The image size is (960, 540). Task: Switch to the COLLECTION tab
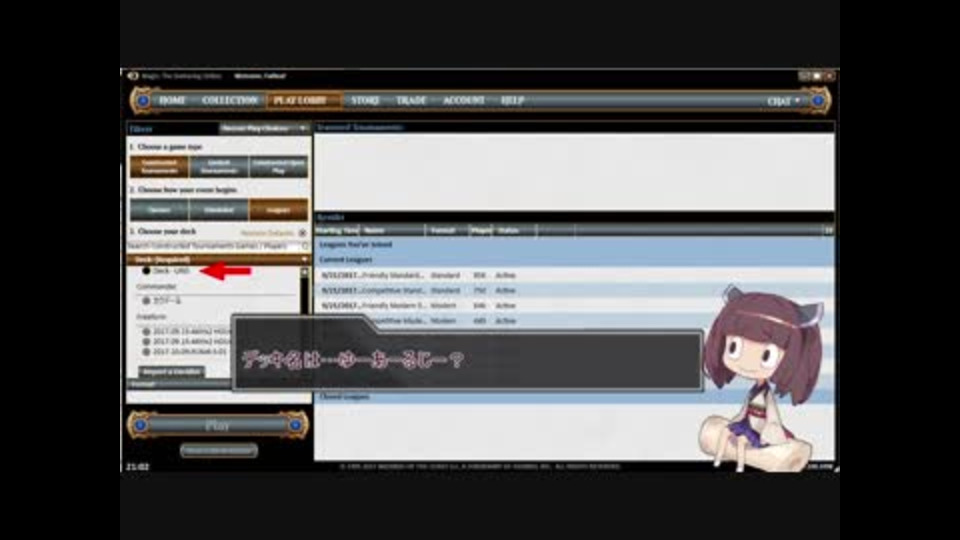click(x=230, y=100)
